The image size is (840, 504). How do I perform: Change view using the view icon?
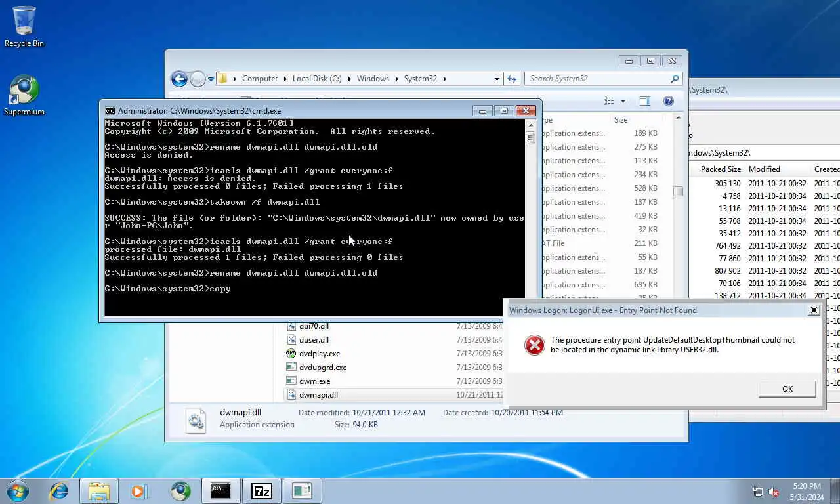[609, 101]
